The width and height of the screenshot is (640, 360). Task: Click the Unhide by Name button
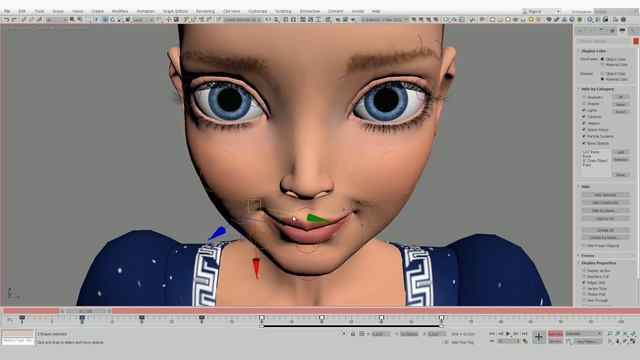pos(605,238)
